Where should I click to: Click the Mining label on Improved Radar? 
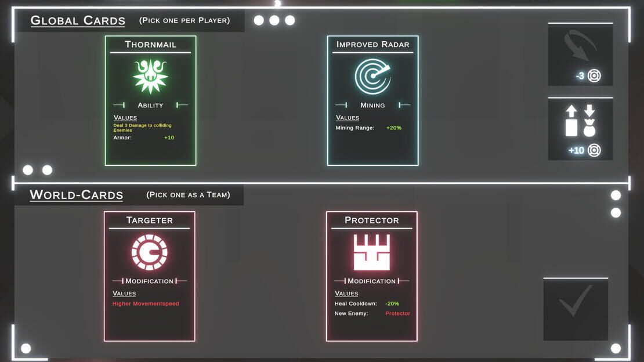pyautogui.click(x=372, y=105)
